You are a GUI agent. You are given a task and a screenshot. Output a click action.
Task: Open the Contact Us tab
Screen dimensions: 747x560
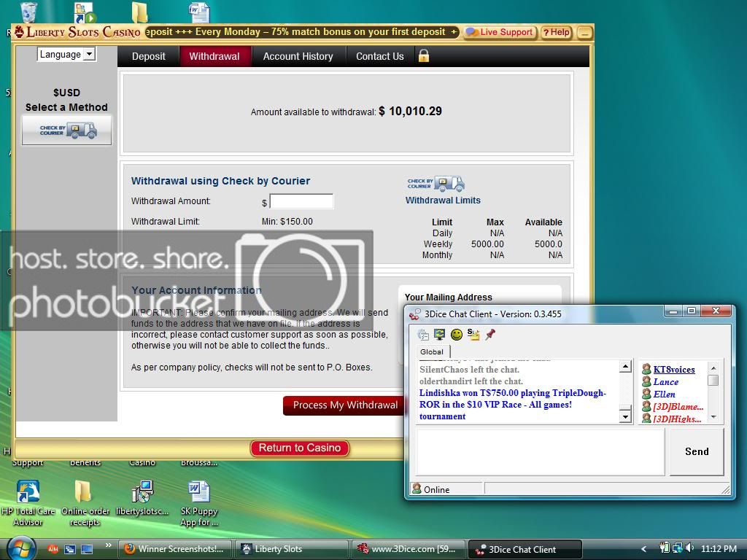click(379, 56)
